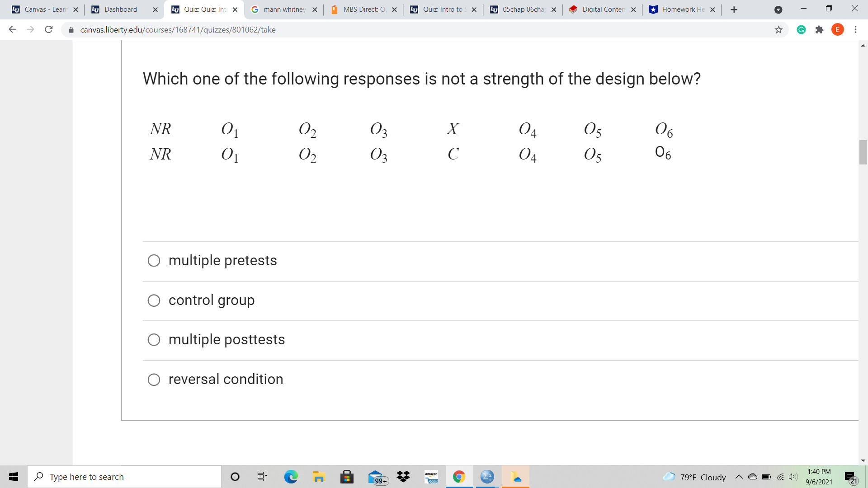
Task: Click the browser back button
Action: (x=12, y=29)
